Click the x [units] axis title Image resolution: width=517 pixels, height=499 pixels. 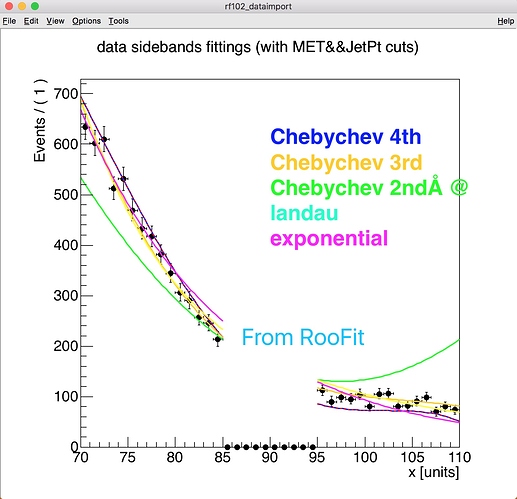(434, 472)
